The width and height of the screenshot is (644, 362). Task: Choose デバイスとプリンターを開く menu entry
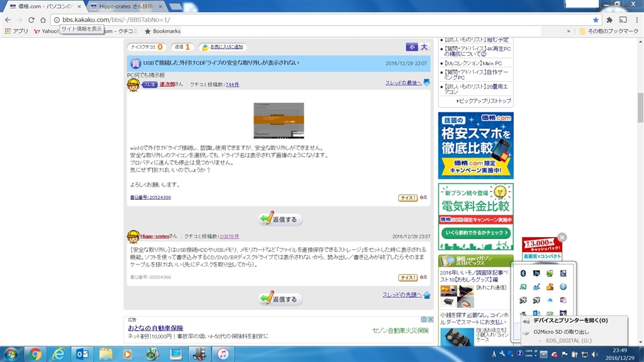pos(570,321)
